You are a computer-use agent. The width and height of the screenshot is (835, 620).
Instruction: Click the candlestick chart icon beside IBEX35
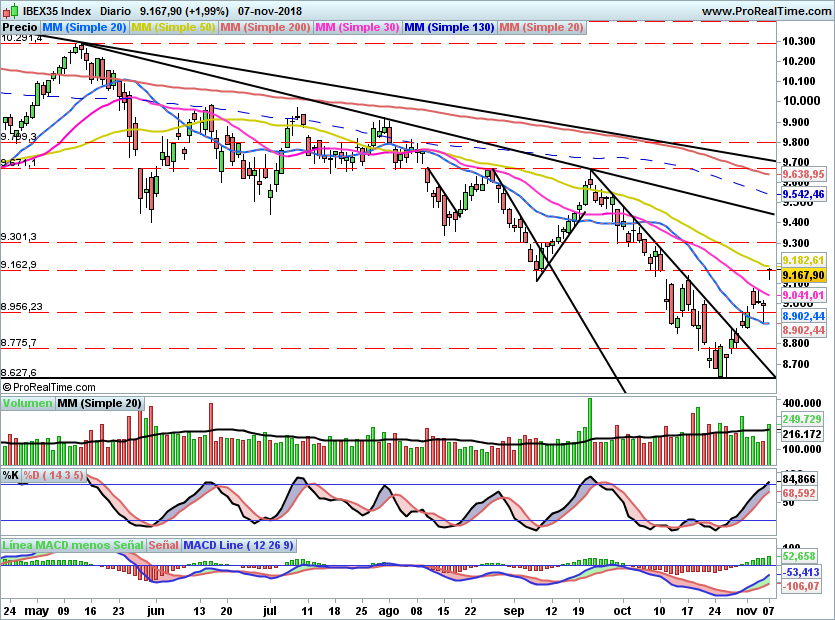pos(11,10)
